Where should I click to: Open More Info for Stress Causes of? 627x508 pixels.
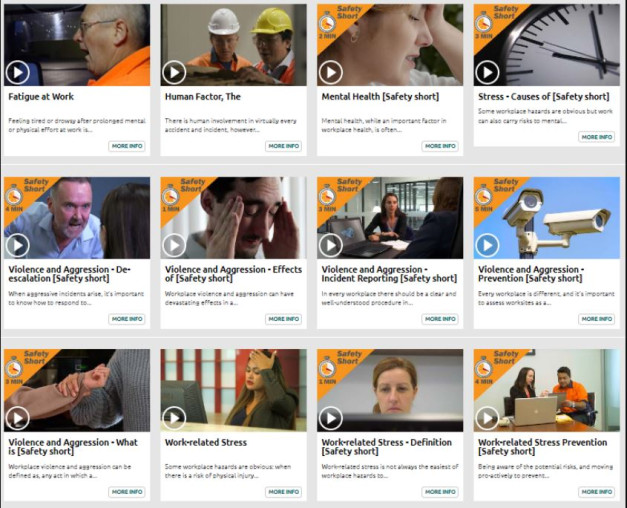point(597,137)
